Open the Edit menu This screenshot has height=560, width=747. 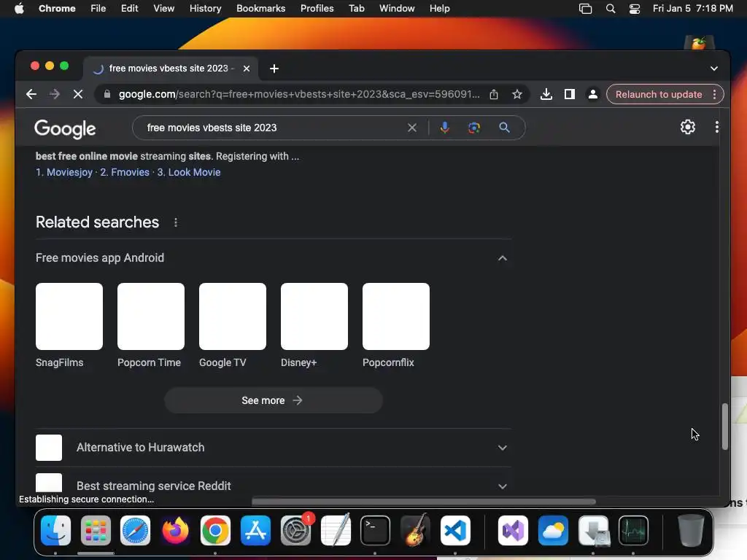(130, 9)
